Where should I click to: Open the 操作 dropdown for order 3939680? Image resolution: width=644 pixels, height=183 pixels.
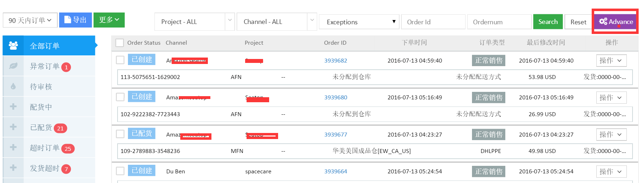point(611,98)
